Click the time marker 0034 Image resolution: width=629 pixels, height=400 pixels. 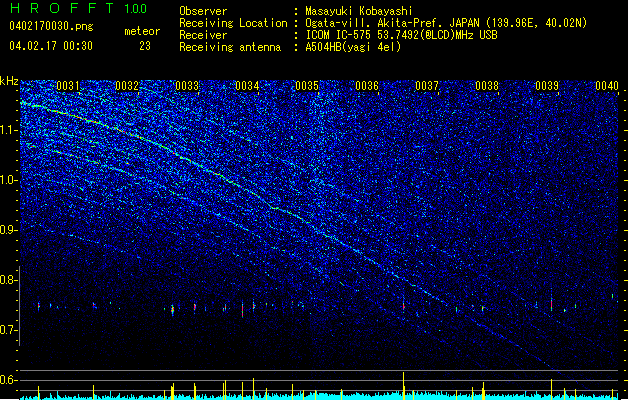coord(247,86)
